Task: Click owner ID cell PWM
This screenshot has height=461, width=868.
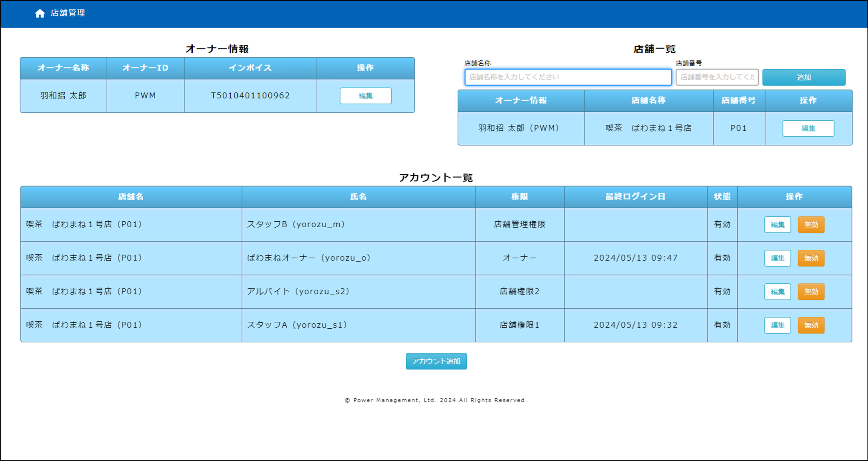Action: tap(145, 95)
